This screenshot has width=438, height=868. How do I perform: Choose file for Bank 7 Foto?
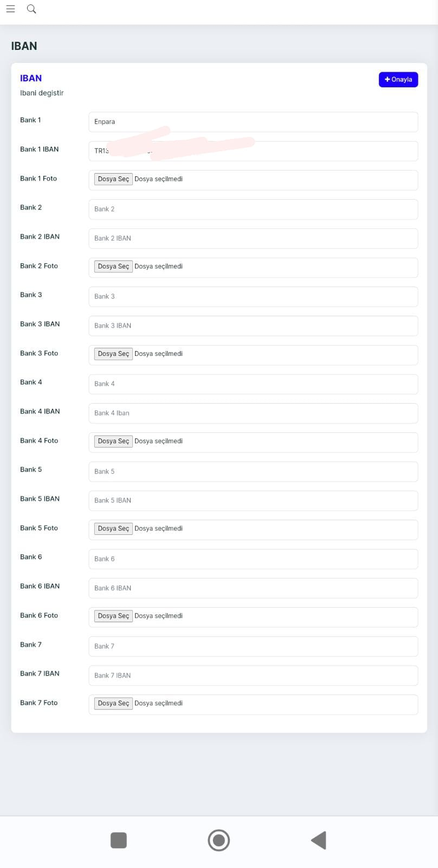coord(113,703)
